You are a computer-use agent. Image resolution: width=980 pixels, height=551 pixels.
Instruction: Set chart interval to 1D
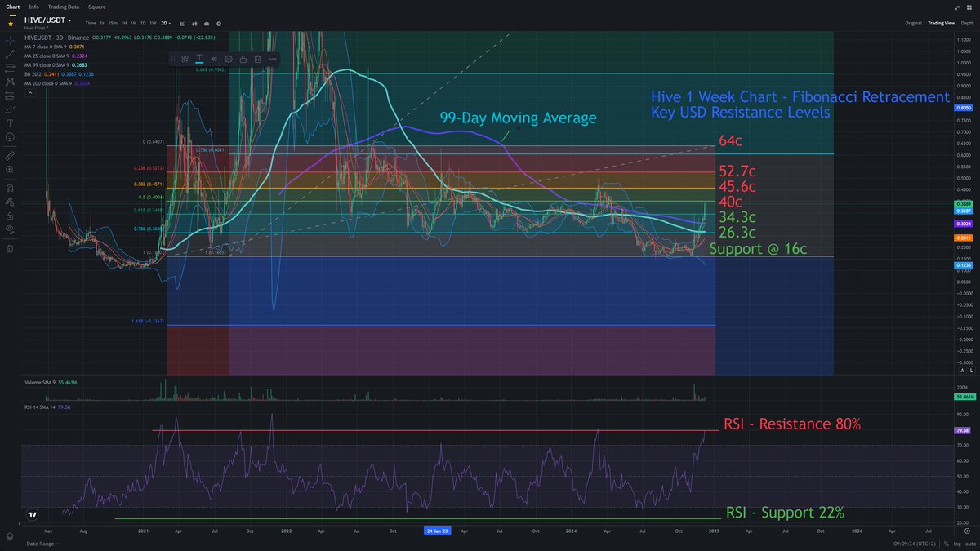[143, 24]
